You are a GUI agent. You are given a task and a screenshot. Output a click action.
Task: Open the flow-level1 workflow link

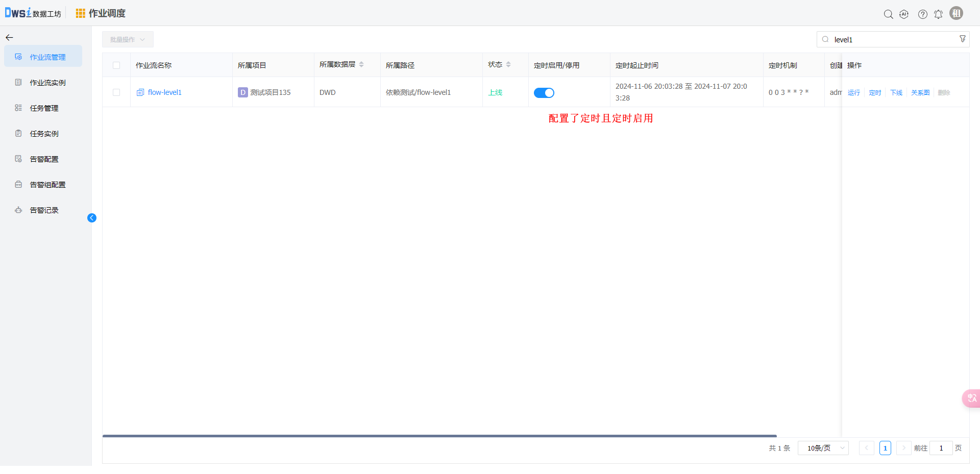(164, 92)
